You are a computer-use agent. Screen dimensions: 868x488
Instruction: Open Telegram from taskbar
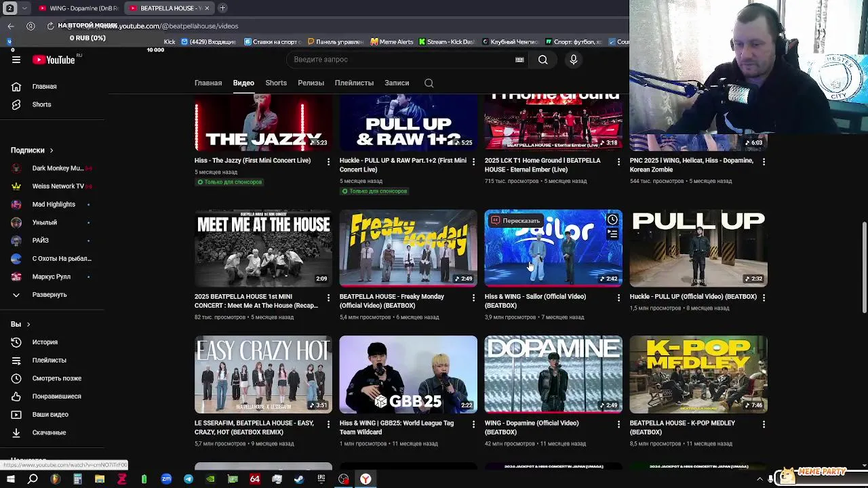point(188,479)
